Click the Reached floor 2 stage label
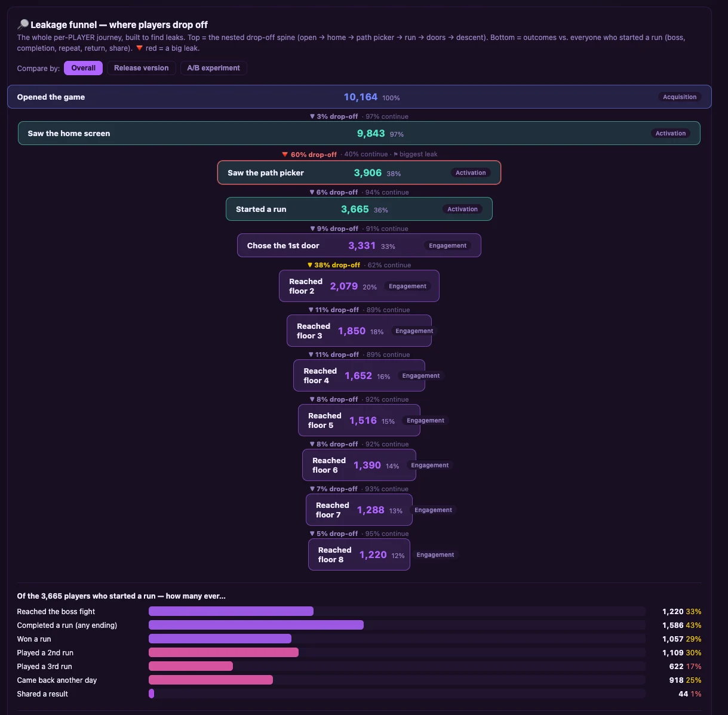Image resolution: width=728 pixels, height=715 pixels. 305,286
